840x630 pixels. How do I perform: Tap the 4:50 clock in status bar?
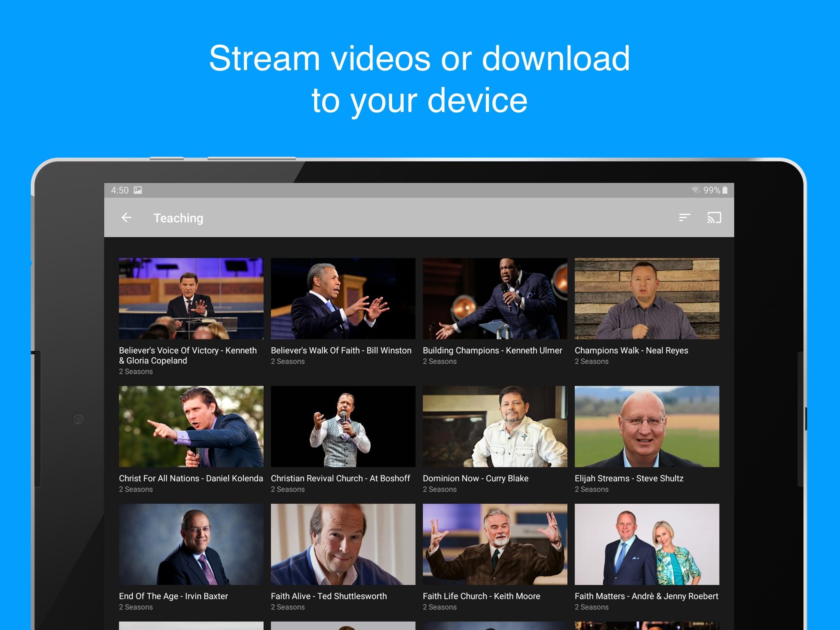[x=120, y=190]
